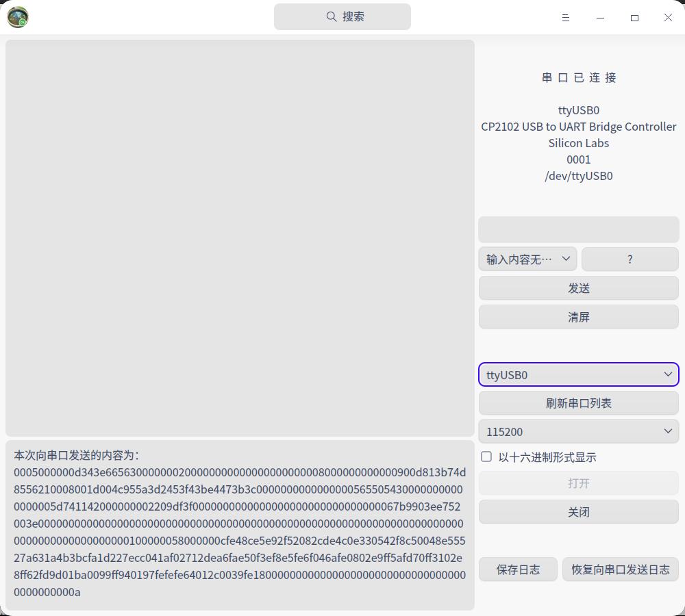Click 恢复向串口发送日志 button
This screenshot has height=616, width=685.
[x=621, y=569]
